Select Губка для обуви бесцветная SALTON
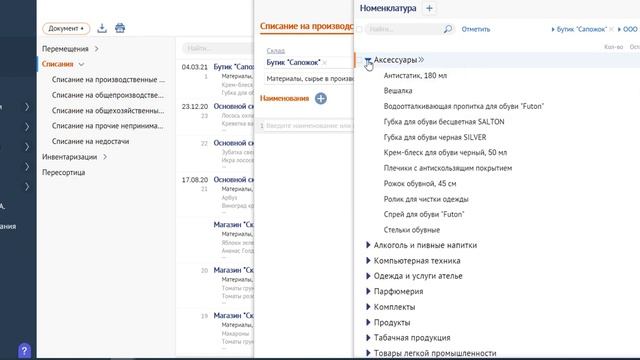 tap(444, 122)
